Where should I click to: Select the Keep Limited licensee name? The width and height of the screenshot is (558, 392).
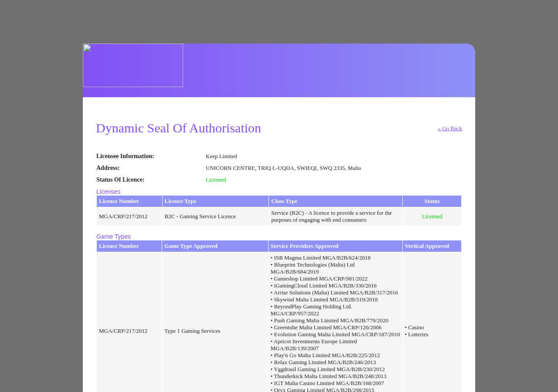pyautogui.click(x=221, y=156)
